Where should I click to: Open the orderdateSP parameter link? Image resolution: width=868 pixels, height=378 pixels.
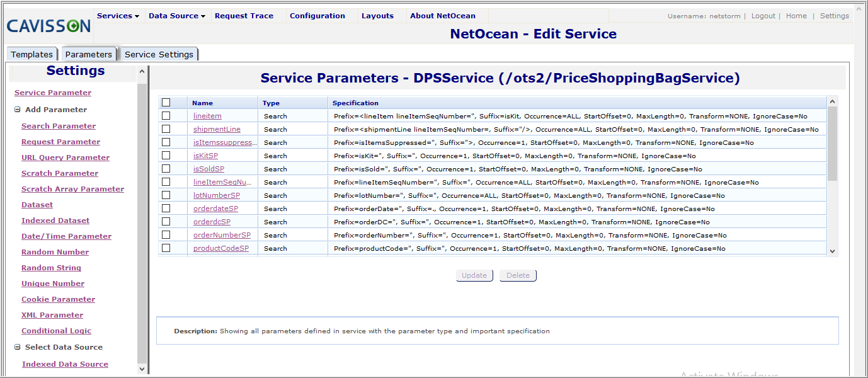215,209
